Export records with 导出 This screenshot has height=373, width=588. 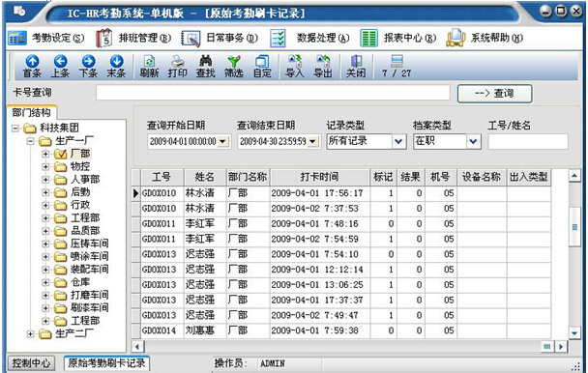[x=323, y=67]
